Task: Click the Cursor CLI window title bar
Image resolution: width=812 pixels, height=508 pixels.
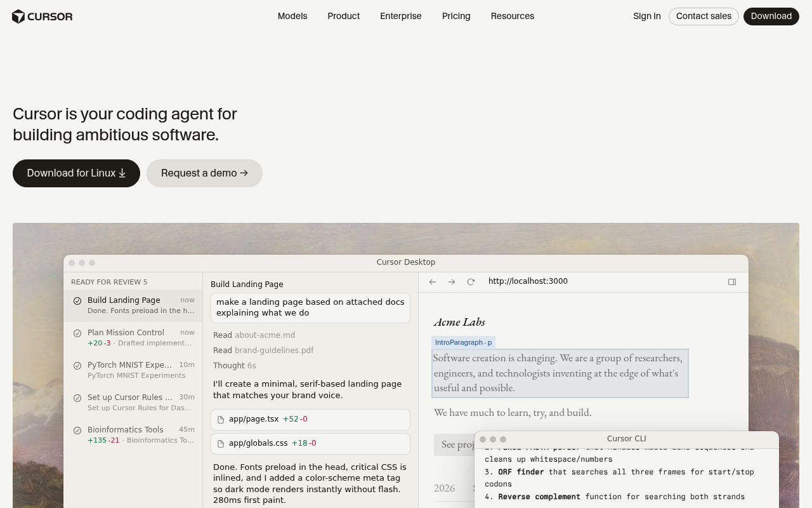Action: (627, 439)
